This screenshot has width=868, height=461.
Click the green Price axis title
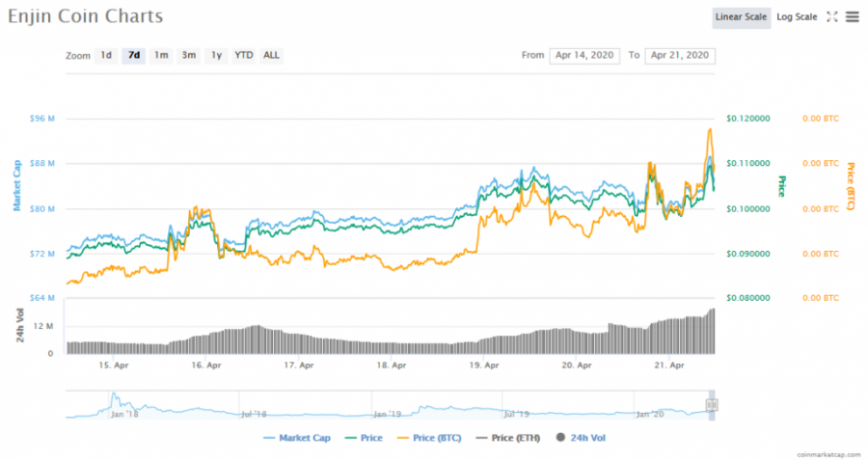pyautogui.click(x=781, y=186)
